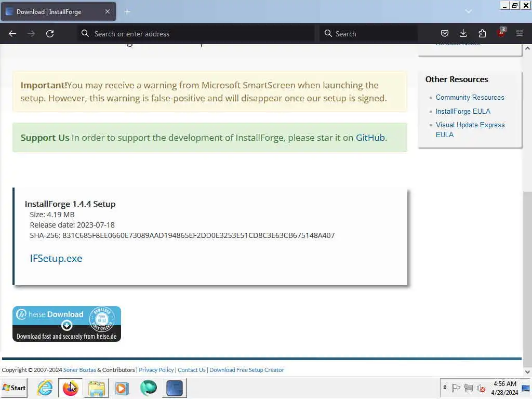The height and width of the screenshot is (399, 532).
Task: Open the green globe taskbar icon
Action: coord(148,388)
